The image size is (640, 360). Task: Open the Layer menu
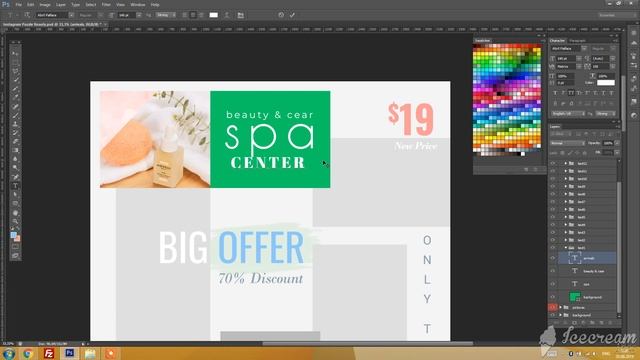pyautogui.click(x=61, y=4)
